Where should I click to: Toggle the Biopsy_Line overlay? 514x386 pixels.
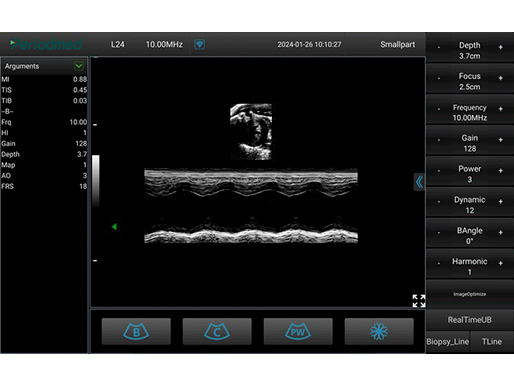448,342
